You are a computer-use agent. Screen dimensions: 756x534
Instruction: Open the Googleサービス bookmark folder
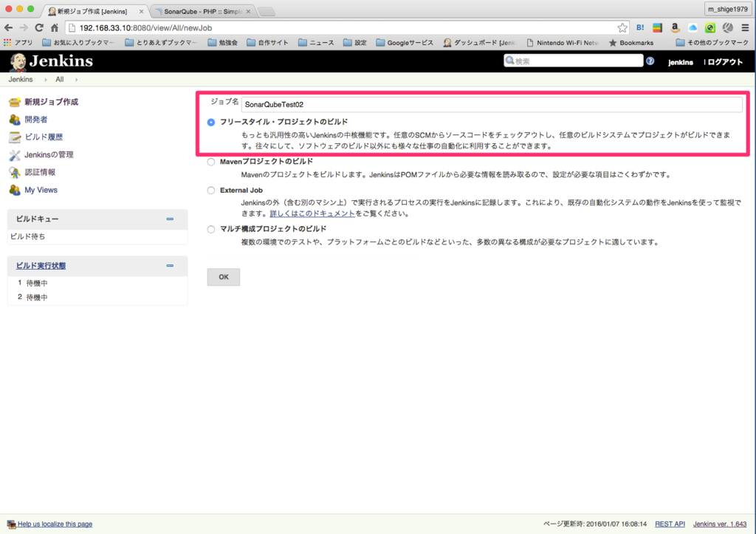point(405,42)
